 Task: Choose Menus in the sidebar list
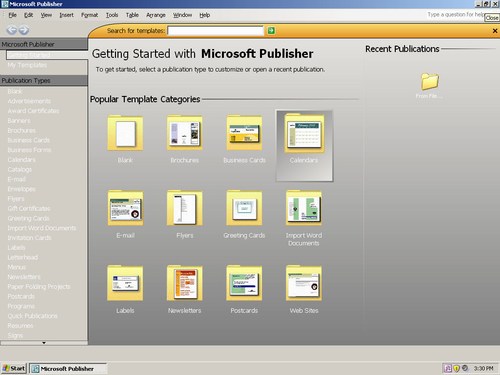coord(17,267)
